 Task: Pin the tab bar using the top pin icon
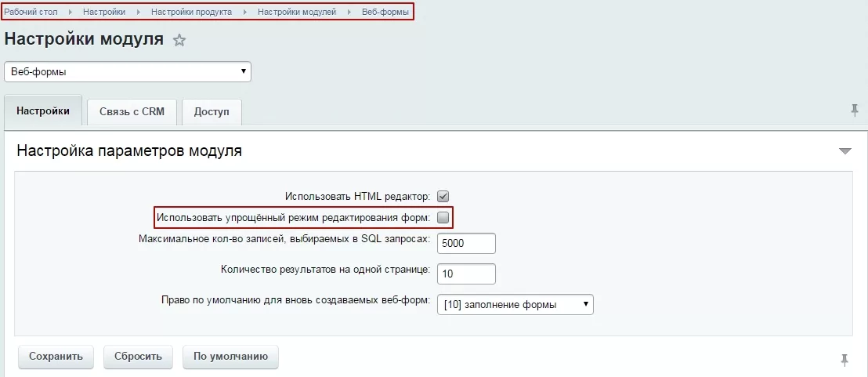point(855,110)
